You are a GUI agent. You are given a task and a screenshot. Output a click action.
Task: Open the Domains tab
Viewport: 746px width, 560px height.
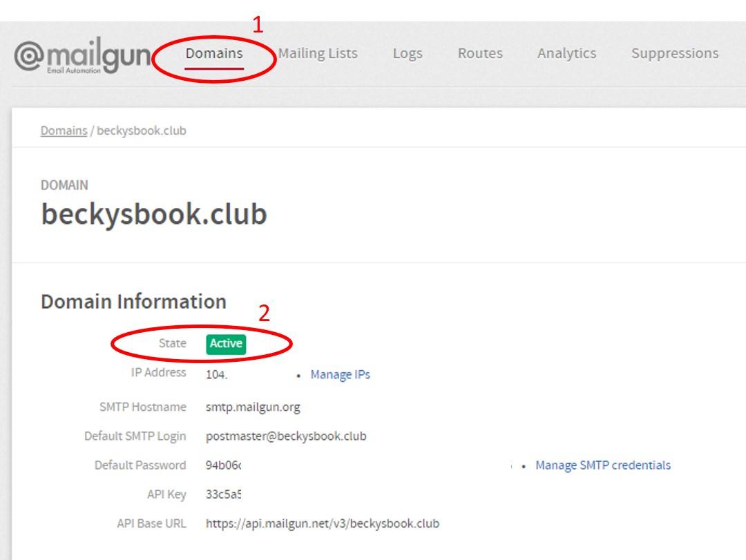(x=214, y=53)
